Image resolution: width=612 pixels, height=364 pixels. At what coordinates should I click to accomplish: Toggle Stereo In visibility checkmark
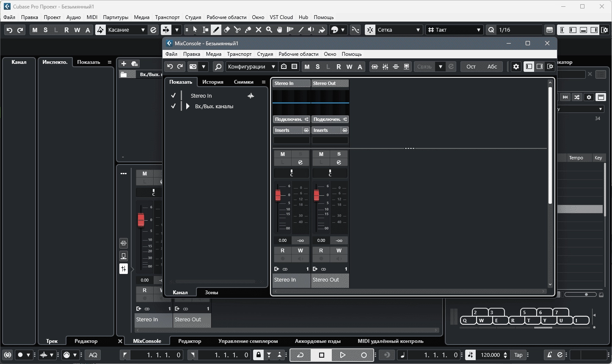(173, 96)
